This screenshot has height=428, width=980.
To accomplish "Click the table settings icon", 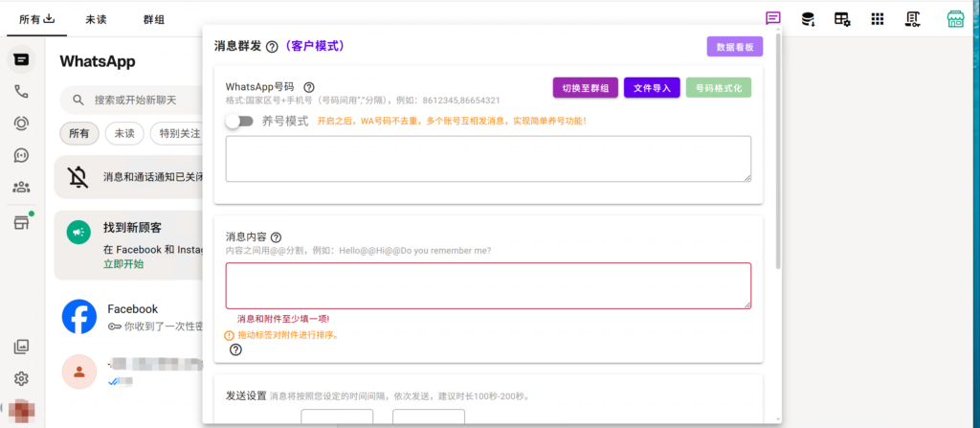I will [842, 19].
